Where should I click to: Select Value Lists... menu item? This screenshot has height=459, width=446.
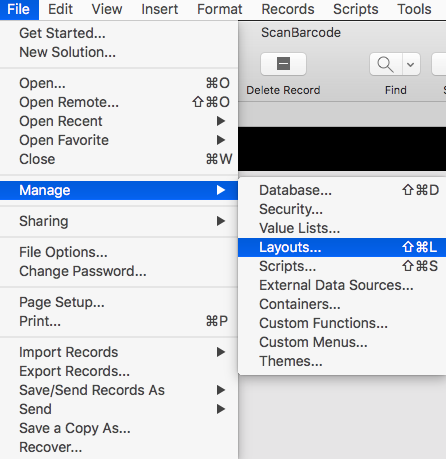[342, 228]
